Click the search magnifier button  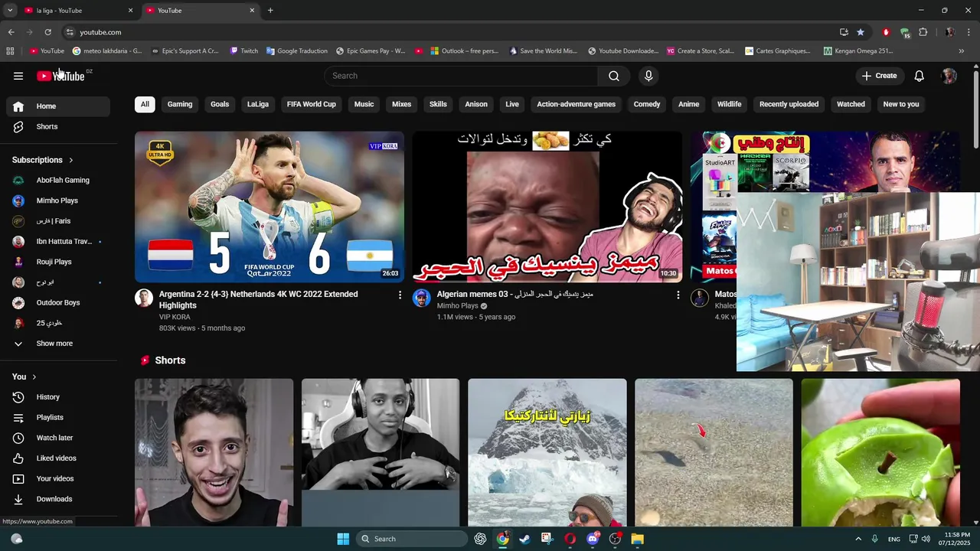coord(614,76)
